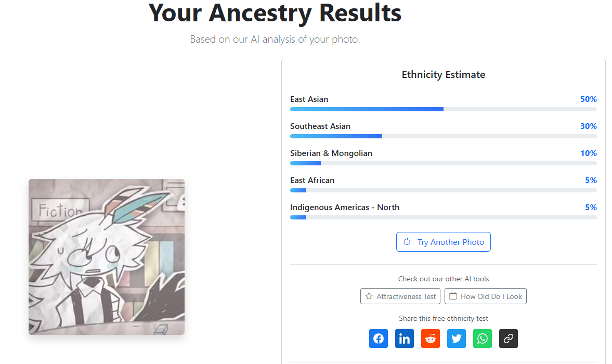Click the star icon on Attractiveness Test
Screen dimensions: 612x364
pyautogui.click(x=369, y=296)
